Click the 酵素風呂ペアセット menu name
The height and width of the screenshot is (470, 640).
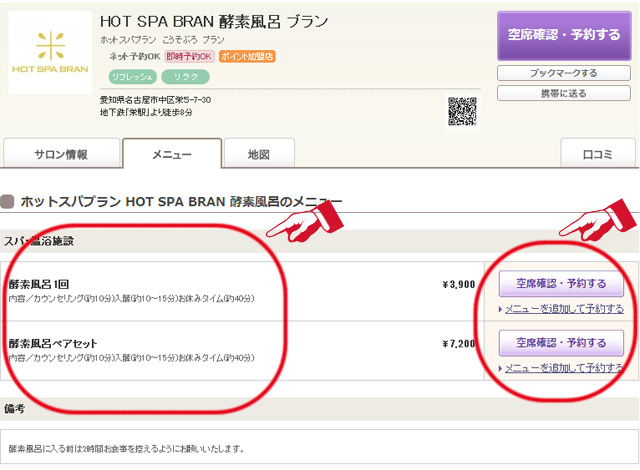[53, 344]
